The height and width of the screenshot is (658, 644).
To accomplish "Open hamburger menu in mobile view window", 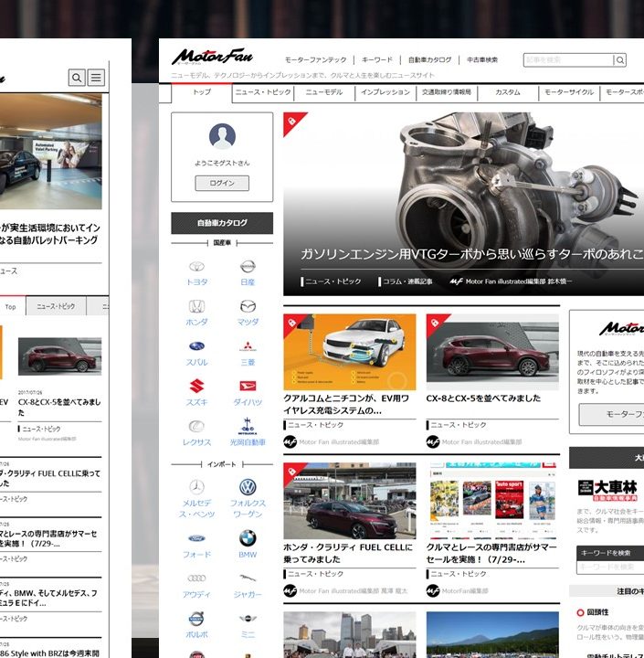I will tap(96, 78).
